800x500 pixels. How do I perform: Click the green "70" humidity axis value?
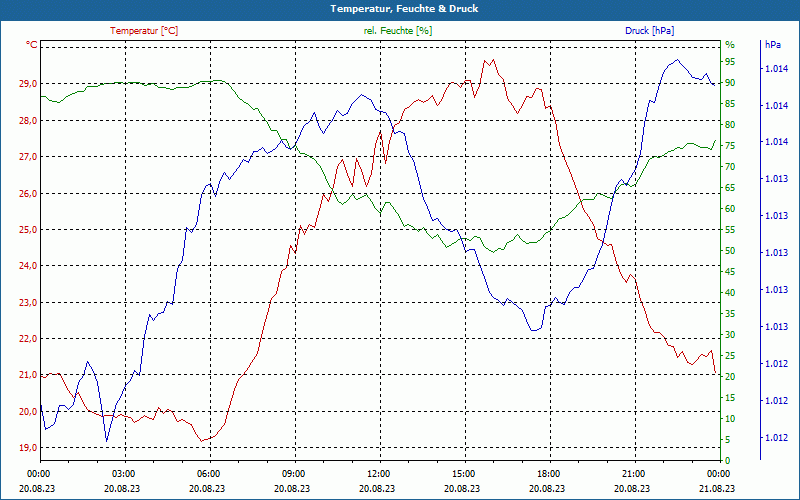(730, 167)
